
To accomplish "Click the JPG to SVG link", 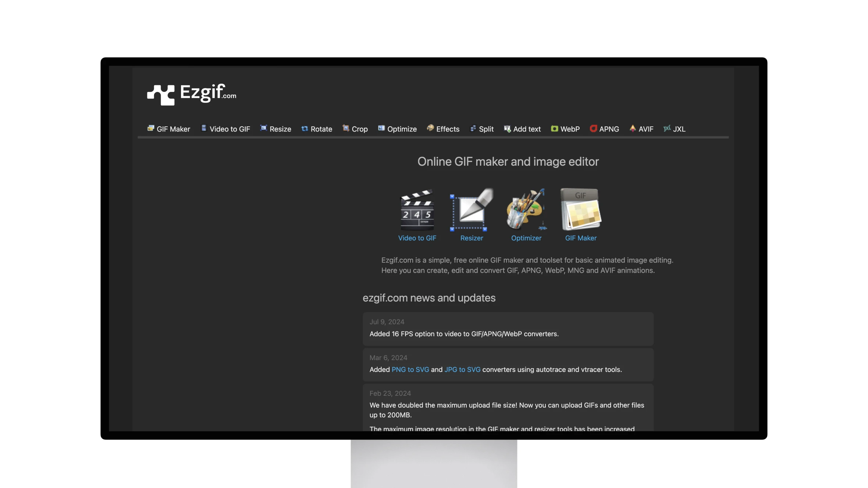I will 462,369.
